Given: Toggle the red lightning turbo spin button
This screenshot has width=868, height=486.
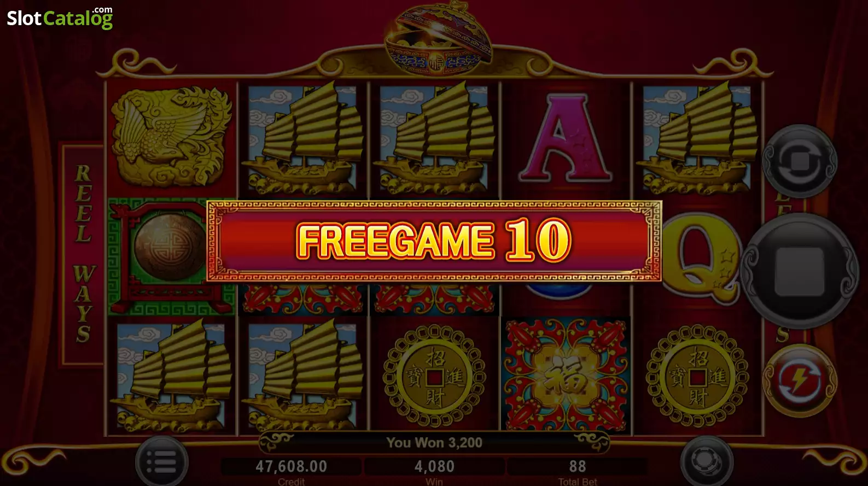Looking at the screenshot, I should [800, 381].
